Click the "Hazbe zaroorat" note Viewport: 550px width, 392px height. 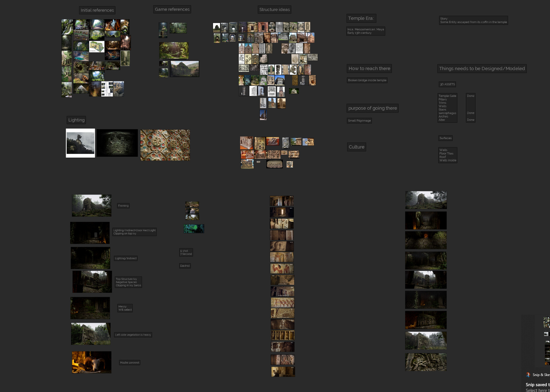point(130,363)
